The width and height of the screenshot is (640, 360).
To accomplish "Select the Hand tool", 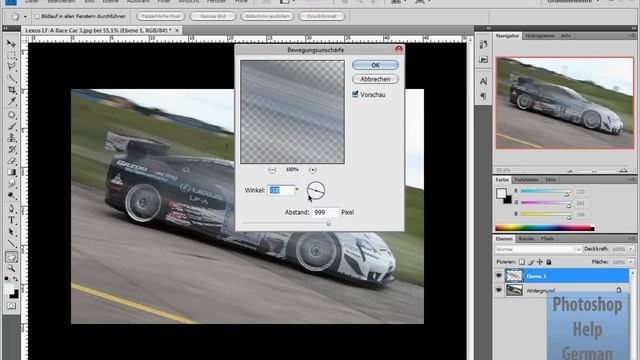I will click(x=11, y=257).
